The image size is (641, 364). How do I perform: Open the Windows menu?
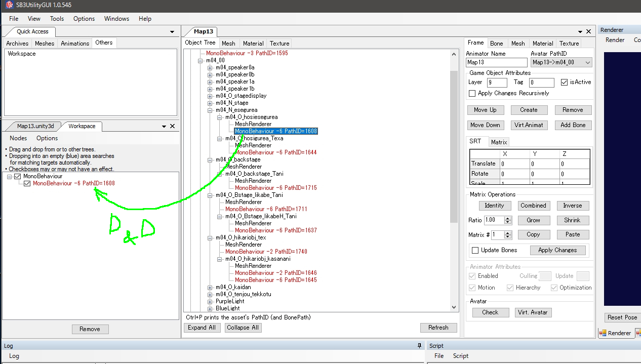(x=116, y=19)
